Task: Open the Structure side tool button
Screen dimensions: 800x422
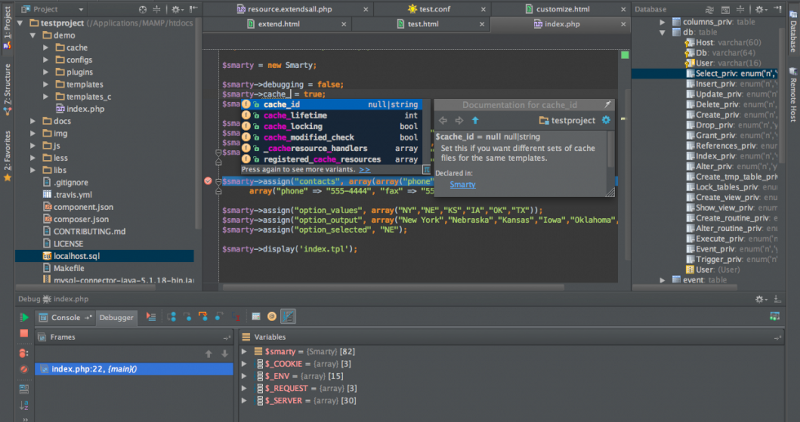Action: (7, 89)
